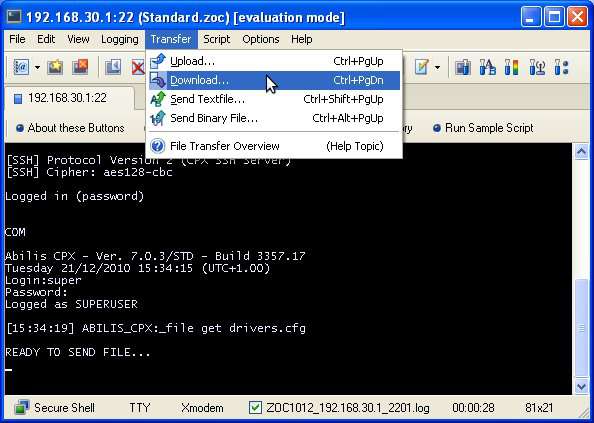Click the notepad edit toolbar icon
The image size is (594, 423).
(x=422, y=68)
